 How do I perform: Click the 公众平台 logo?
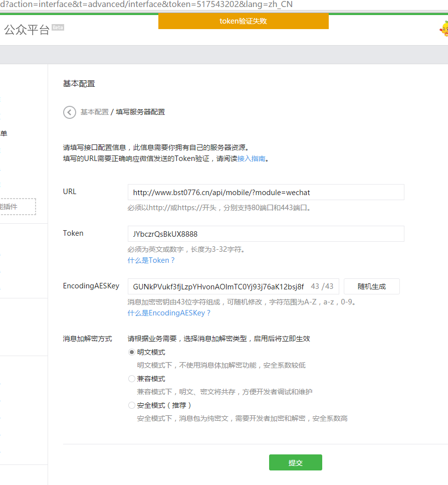point(27,30)
